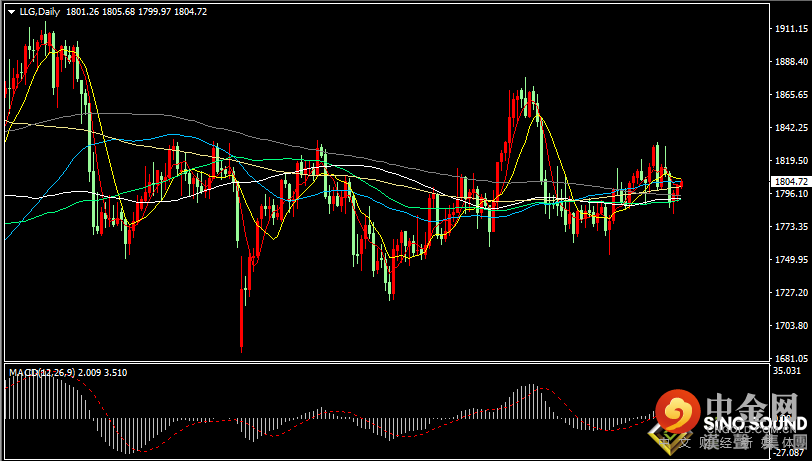Click the LLG,Daily chart title text
The width and height of the screenshot is (812, 461).
click(39, 11)
